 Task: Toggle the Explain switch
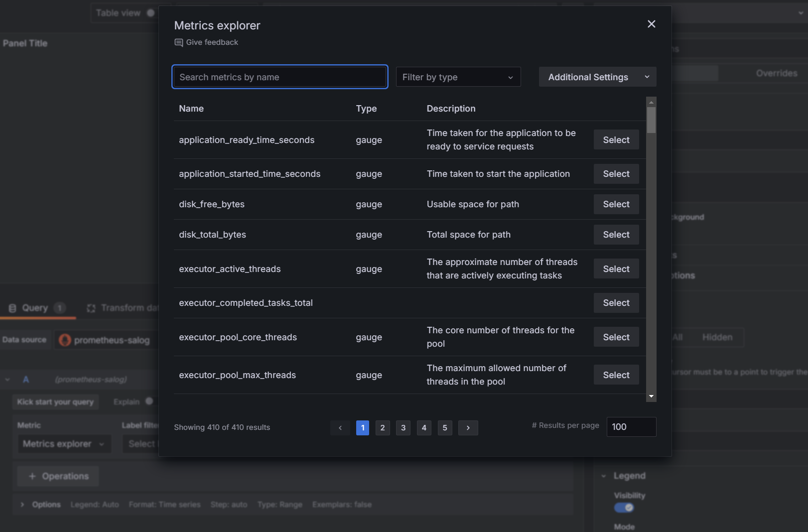[148, 401]
